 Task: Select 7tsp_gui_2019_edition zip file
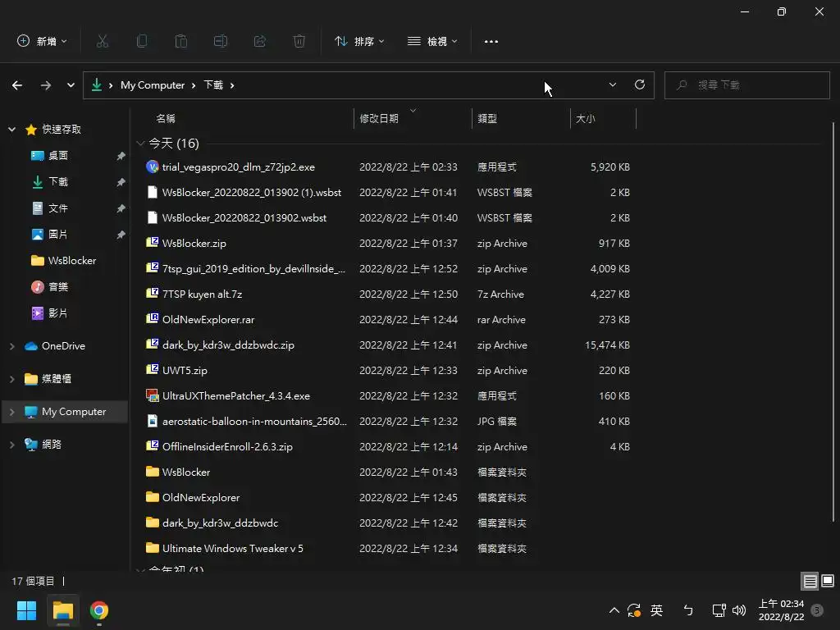click(253, 269)
